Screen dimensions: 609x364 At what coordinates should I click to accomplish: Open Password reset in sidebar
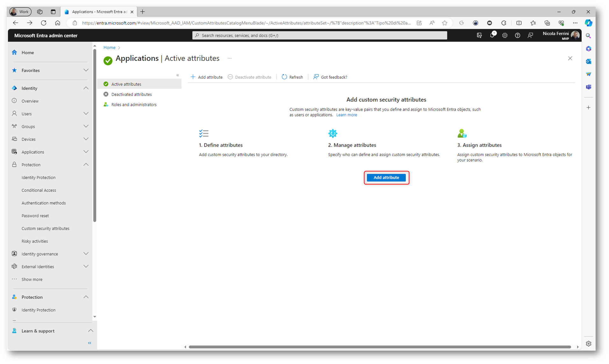tap(35, 216)
